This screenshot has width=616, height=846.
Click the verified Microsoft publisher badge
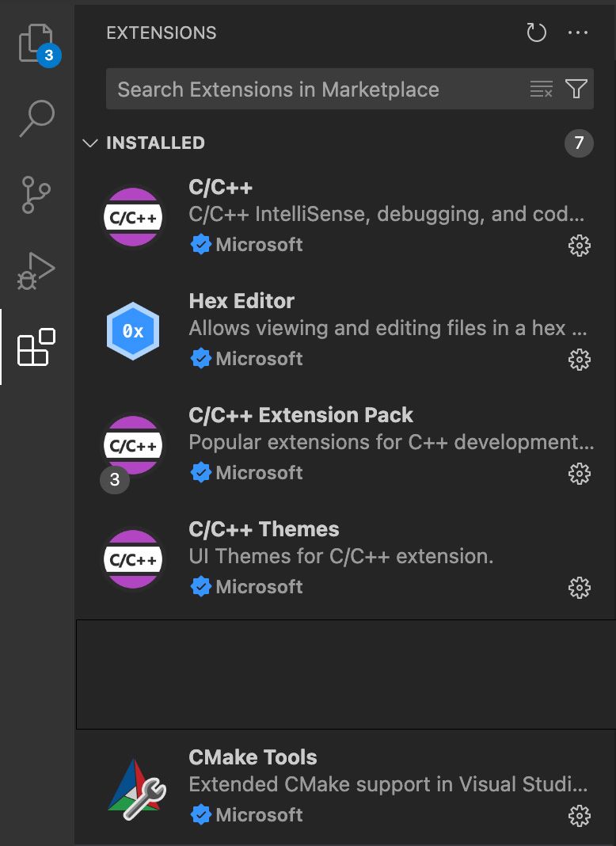point(201,244)
